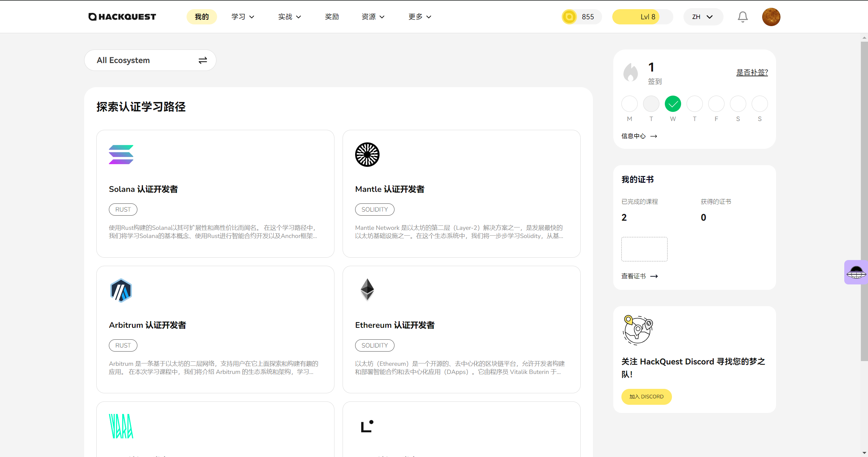
Task: Click the Lvl 8 progress bar
Action: (x=642, y=17)
